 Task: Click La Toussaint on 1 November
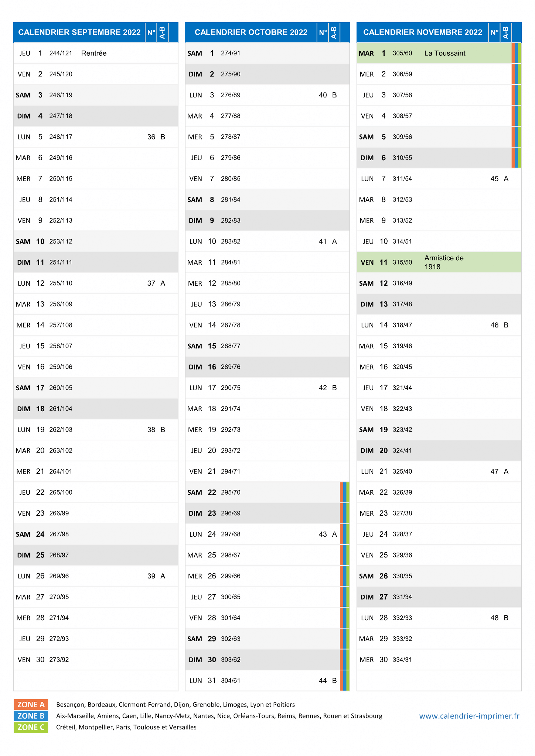(x=445, y=53)
